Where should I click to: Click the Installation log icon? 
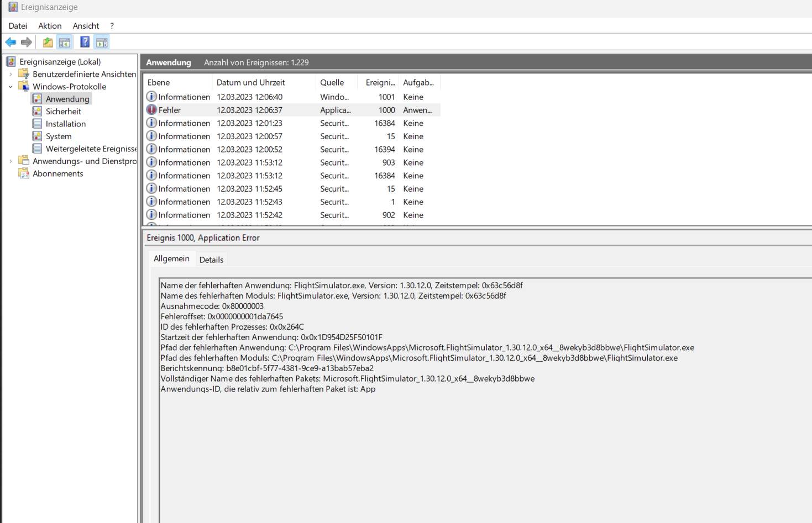37,124
